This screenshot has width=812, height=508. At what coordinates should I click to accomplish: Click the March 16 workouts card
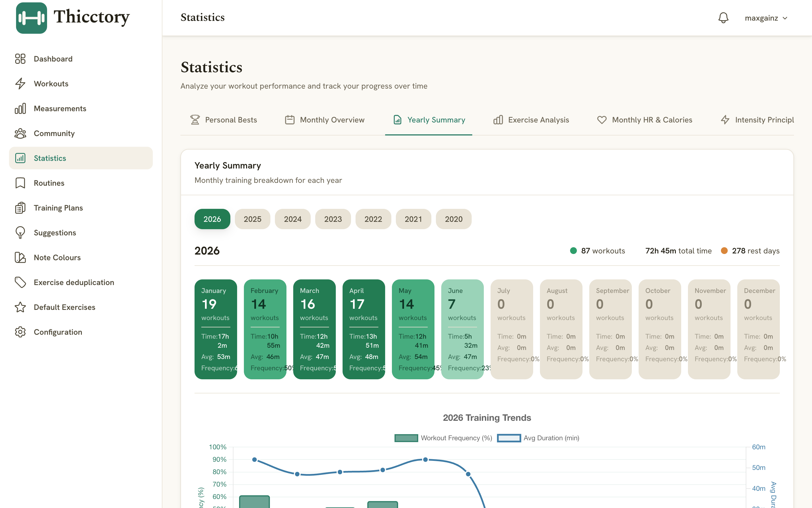pyautogui.click(x=314, y=329)
